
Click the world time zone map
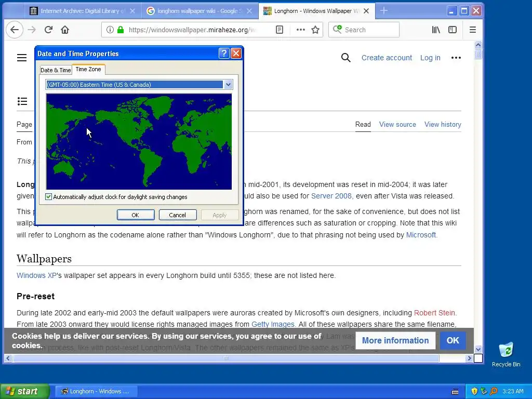click(x=139, y=141)
